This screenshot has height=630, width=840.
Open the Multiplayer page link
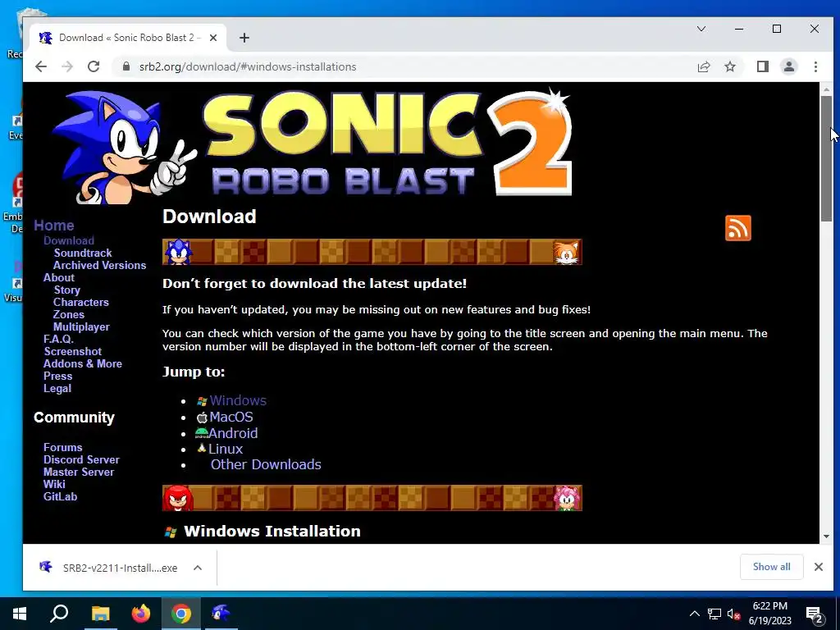coord(81,326)
